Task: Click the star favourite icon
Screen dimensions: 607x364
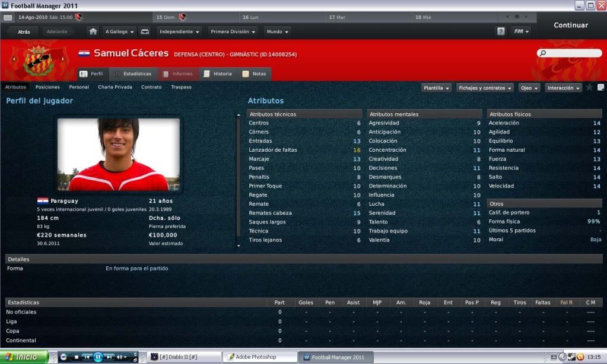Action: coord(589,87)
